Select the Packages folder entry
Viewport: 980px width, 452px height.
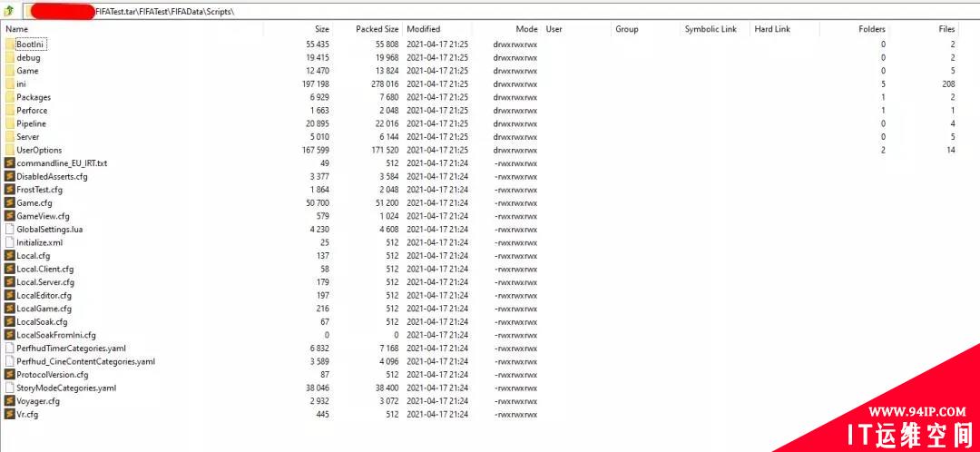pos(34,97)
